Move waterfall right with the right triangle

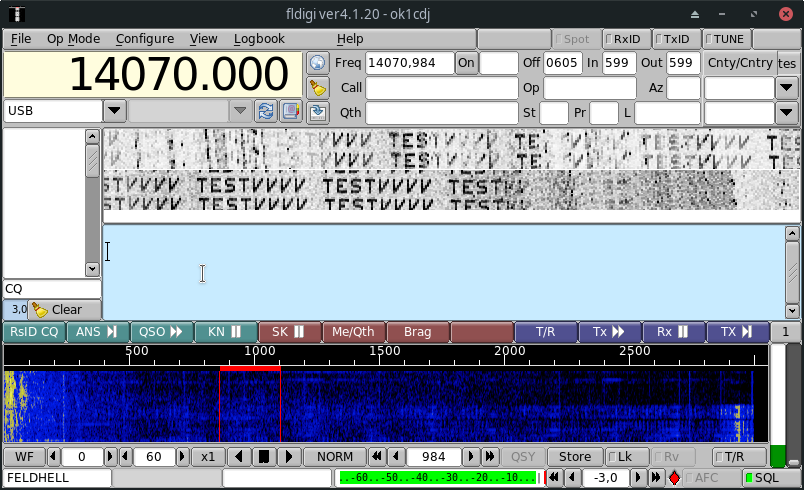288,457
